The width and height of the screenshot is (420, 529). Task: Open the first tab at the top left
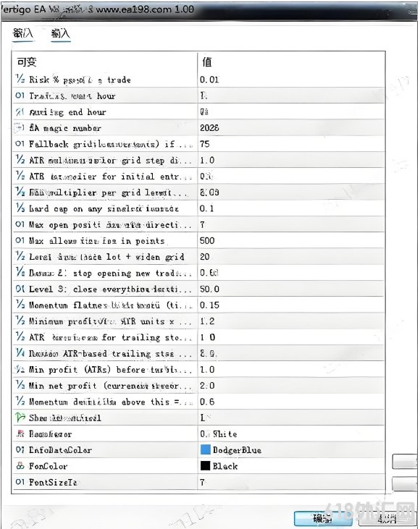(22, 33)
